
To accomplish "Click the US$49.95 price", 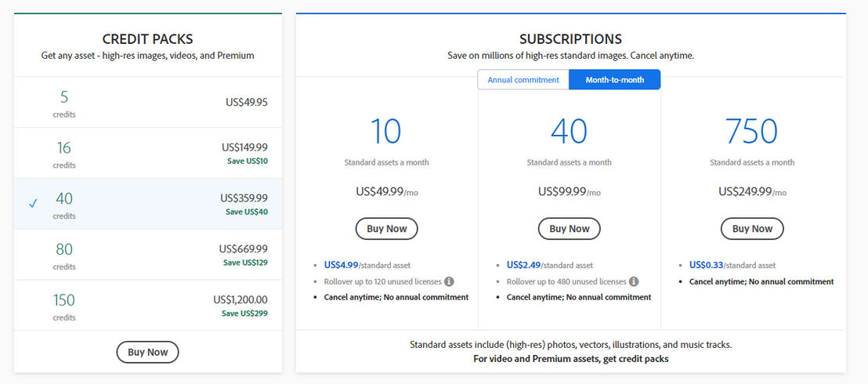I will (x=247, y=102).
